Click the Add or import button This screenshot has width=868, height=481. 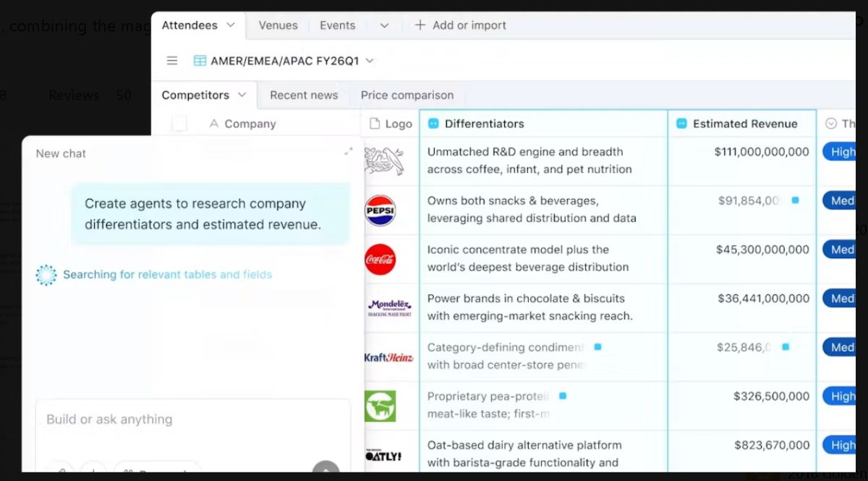click(x=460, y=25)
